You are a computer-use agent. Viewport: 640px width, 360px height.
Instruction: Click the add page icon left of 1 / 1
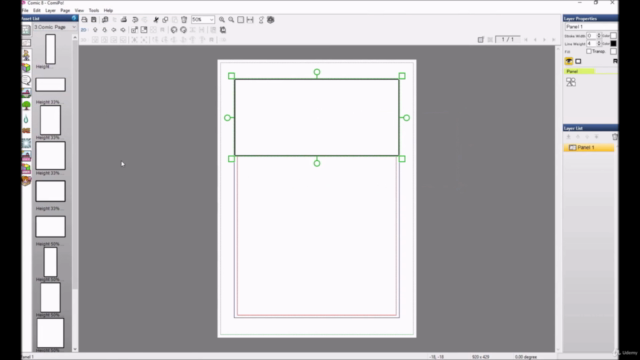[480, 40]
